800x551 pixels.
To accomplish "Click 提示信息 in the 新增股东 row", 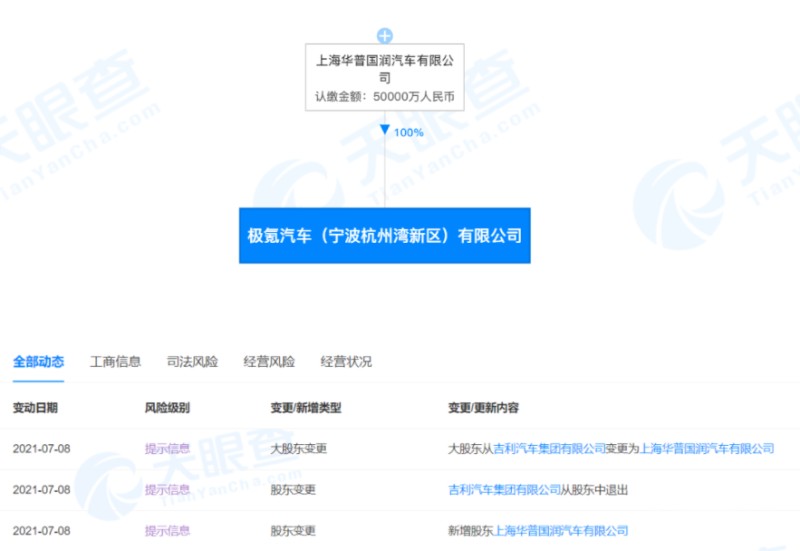I will (x=167, y=531).
